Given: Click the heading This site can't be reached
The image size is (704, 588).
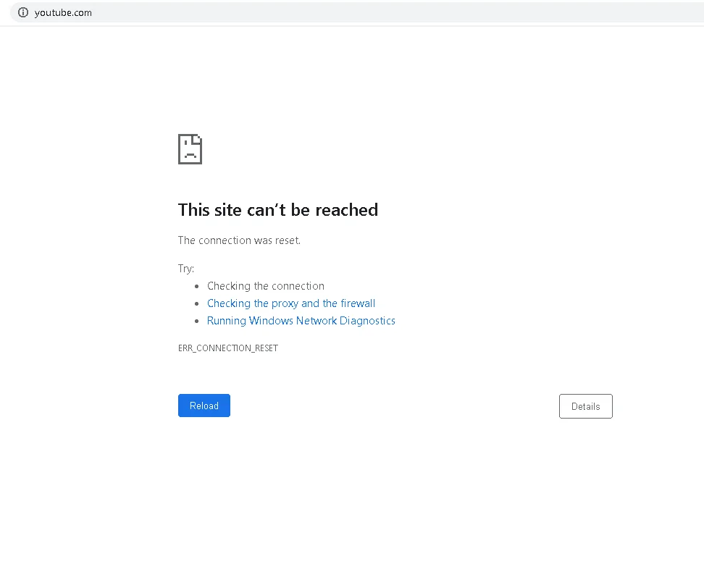Looking at the screenshot, I should point(278,210).
